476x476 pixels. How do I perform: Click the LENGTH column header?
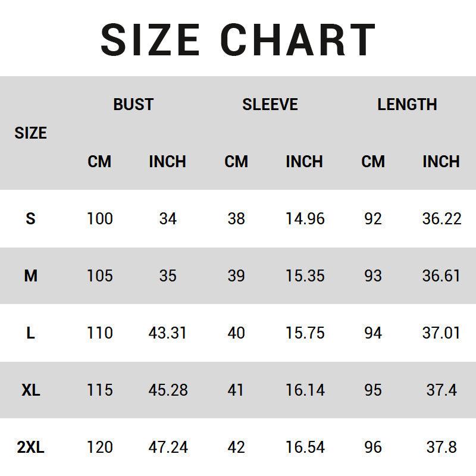coord(407,105)
